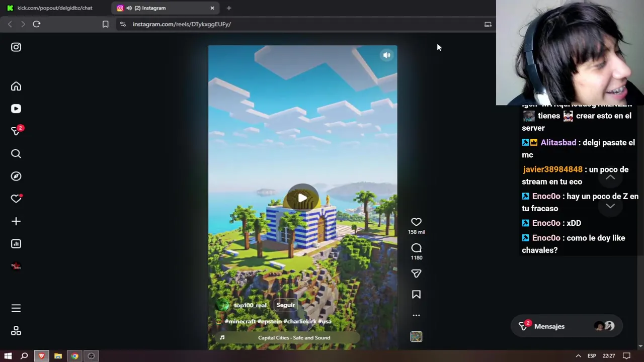Image resolution: width=644 pixels, height=362 pixels.
Task: Select Alitasbad username in chat
Action: pyautogui.click(x=558, y=143)
